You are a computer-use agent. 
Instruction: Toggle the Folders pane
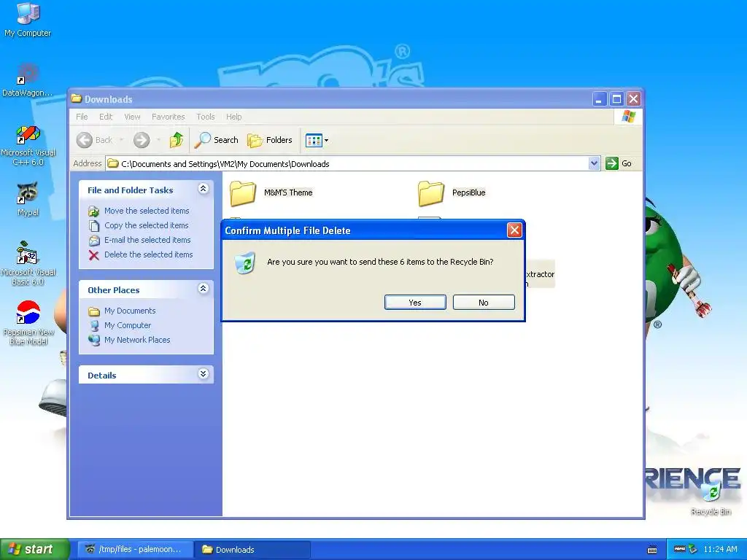[x=270, y=140]
